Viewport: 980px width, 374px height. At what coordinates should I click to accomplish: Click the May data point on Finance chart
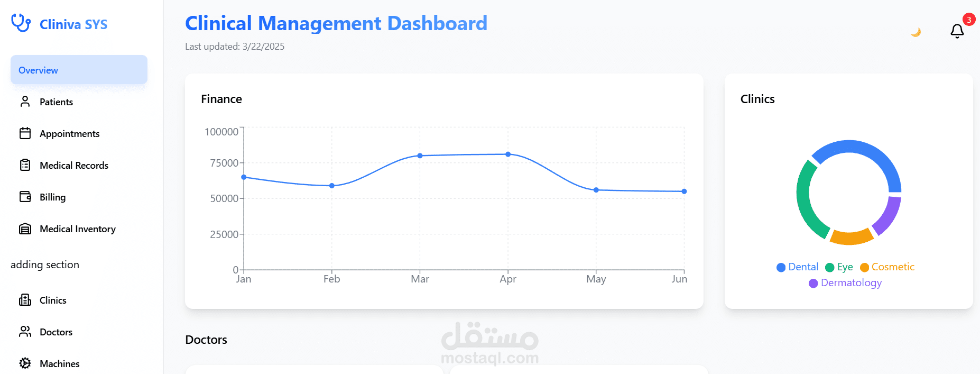[x=596, y=190]
